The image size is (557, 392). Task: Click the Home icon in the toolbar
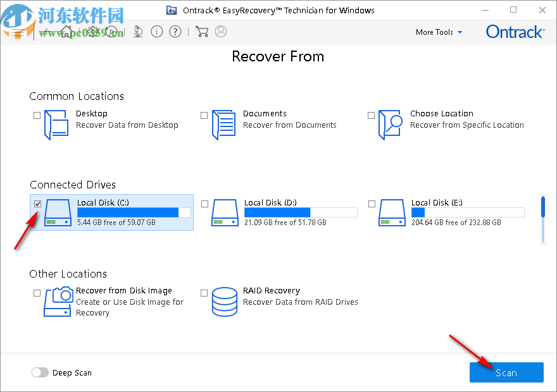[66, 32]
